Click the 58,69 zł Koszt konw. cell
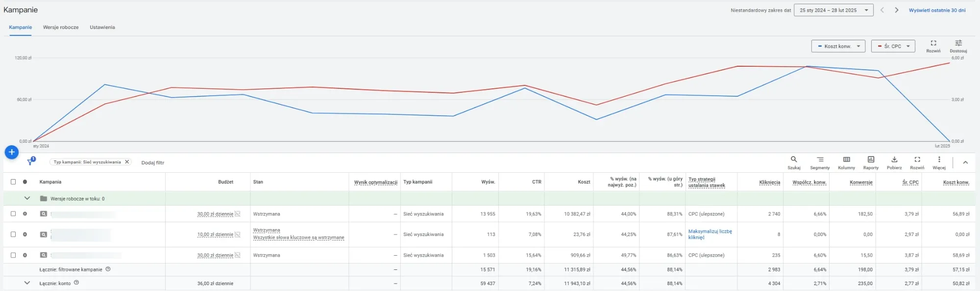 (961, 255)
